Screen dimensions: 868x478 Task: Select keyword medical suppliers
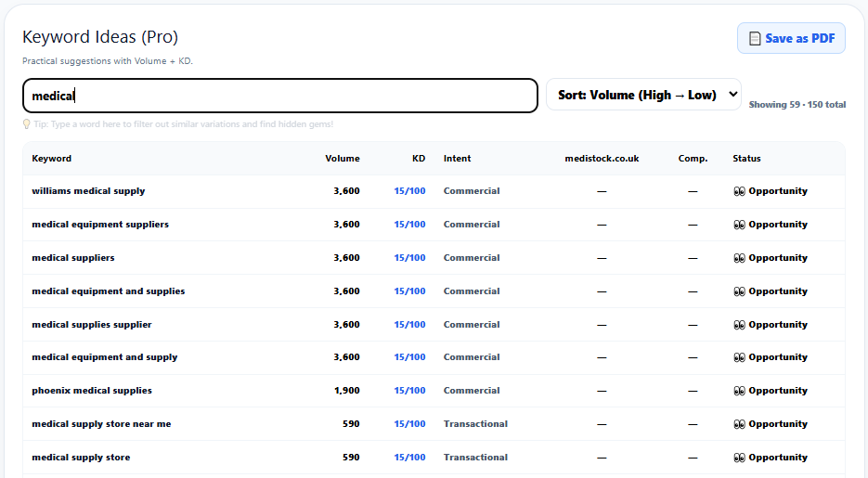[73, 258]
